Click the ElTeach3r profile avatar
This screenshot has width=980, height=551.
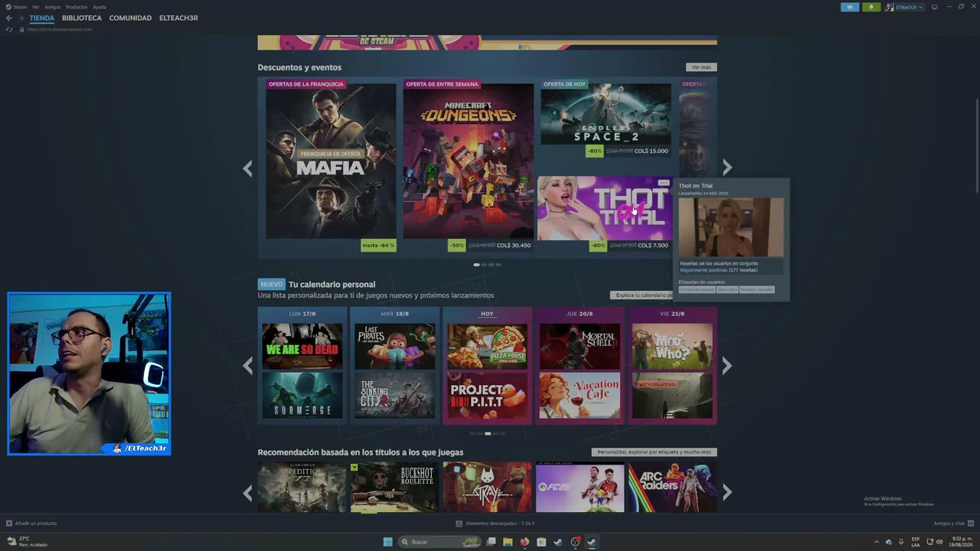click(x=890, y=7)
